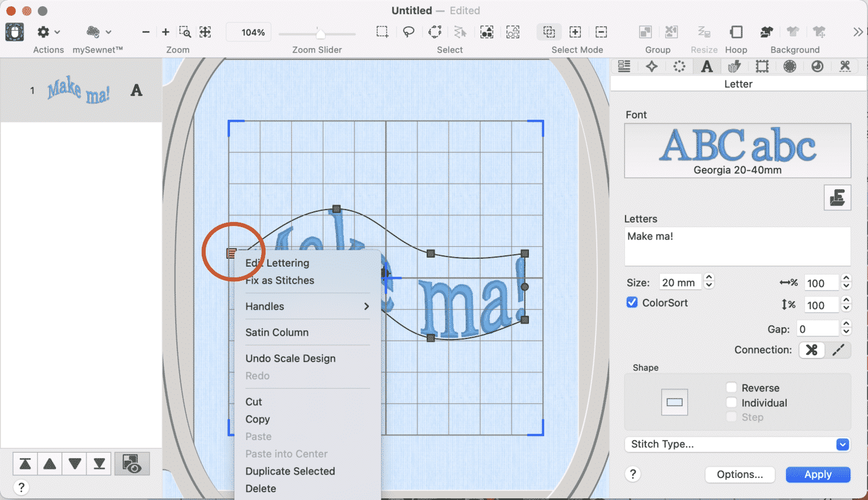
Task: Click the Group icon in toolbar
Action: (x=645, y=32)
